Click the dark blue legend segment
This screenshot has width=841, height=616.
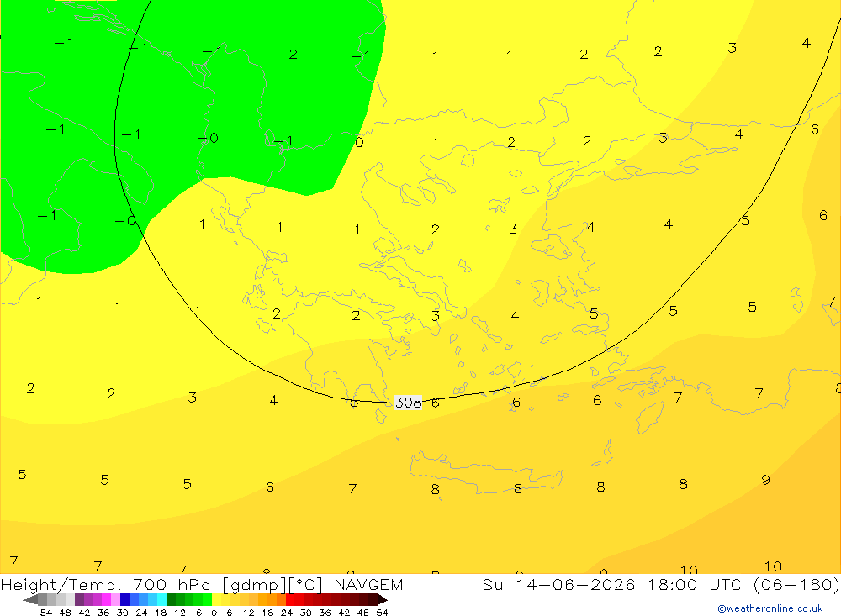click(x=124, y=599)
